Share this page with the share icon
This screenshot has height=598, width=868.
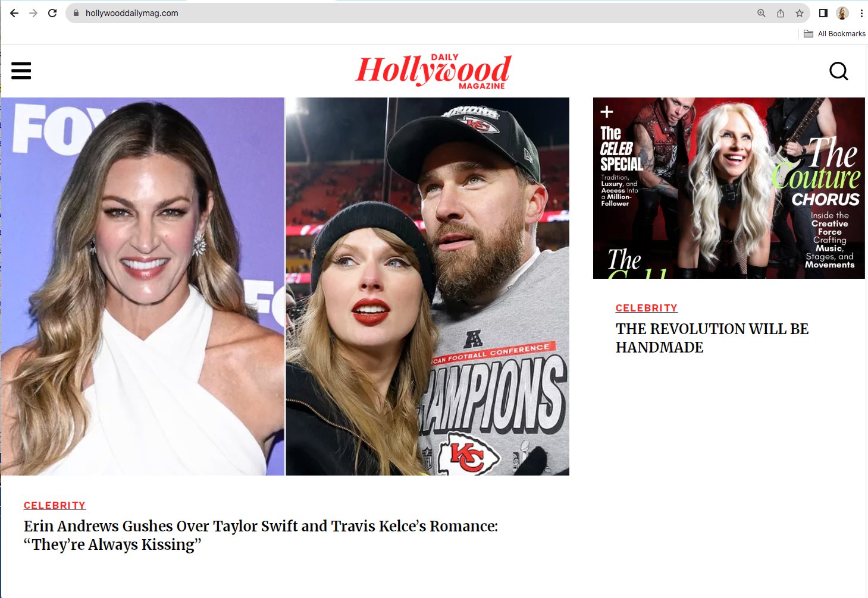click(780, 13)
